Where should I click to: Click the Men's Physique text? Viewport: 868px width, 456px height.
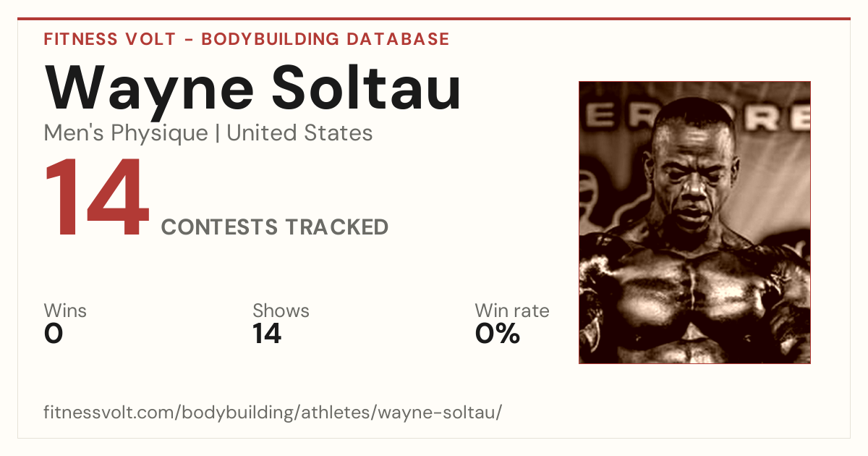pyautogui.click(x=126, y=133)
